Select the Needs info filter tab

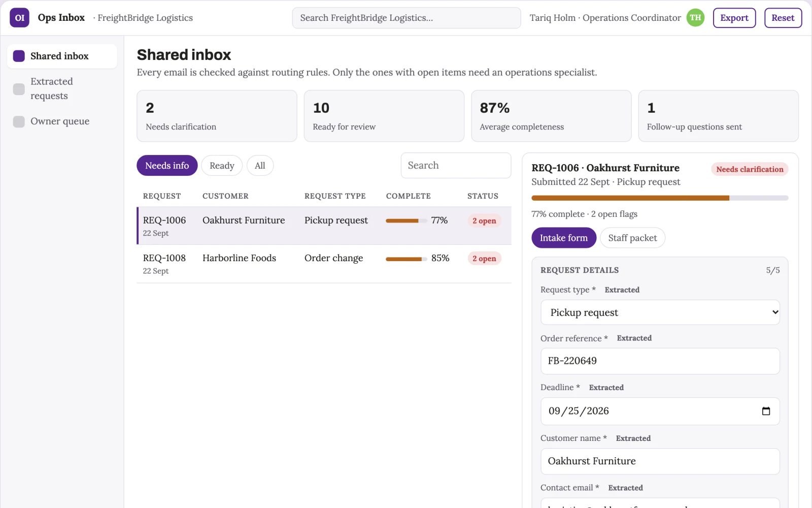pos(167,166)
